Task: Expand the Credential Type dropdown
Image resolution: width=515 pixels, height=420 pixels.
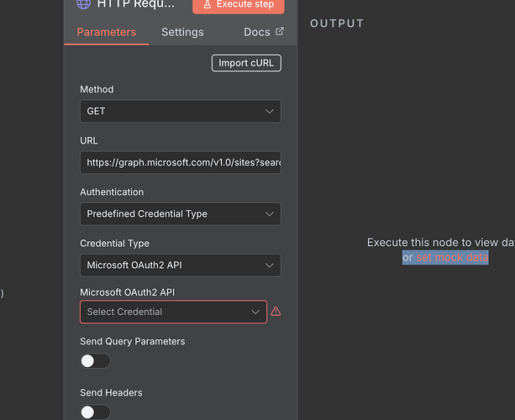Action: [x=180, y=265]
